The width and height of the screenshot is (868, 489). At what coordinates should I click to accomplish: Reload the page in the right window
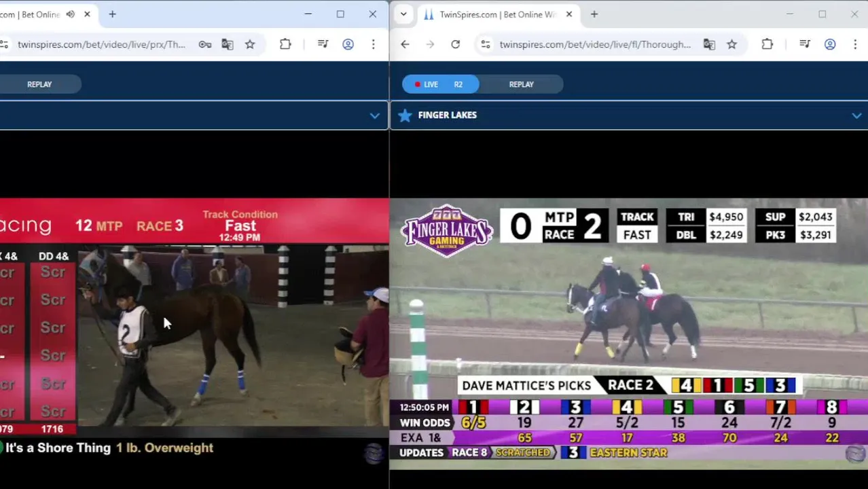(455, 44)
